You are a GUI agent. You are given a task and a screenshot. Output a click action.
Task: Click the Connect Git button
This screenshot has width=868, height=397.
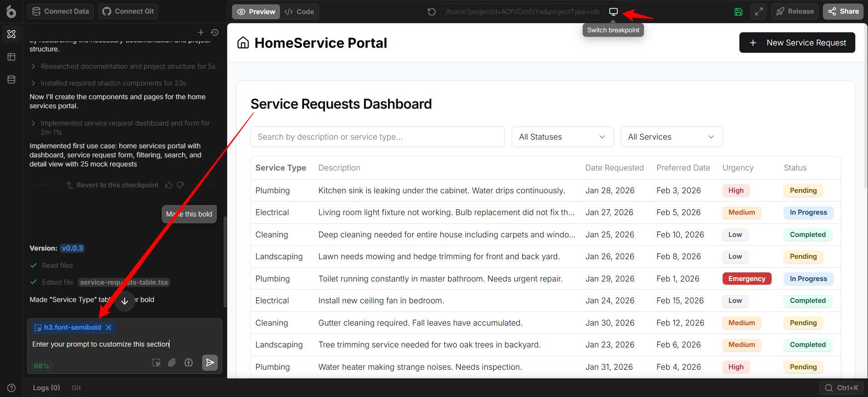pos(128,11)
